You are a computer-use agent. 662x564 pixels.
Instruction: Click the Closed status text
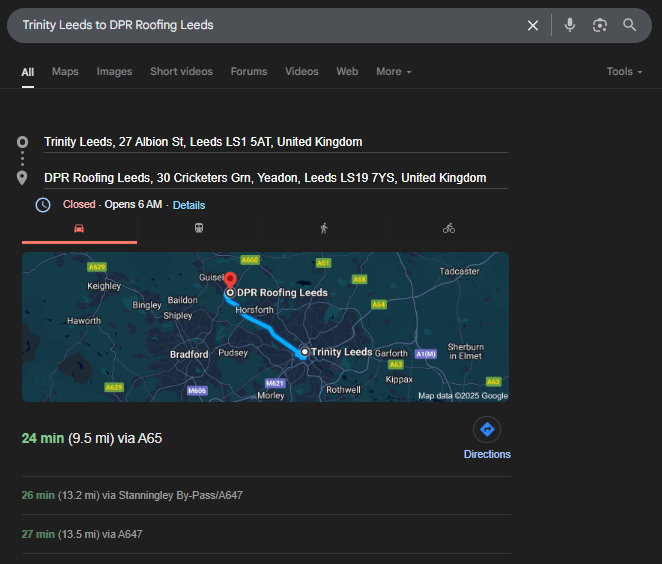point(79,204)
